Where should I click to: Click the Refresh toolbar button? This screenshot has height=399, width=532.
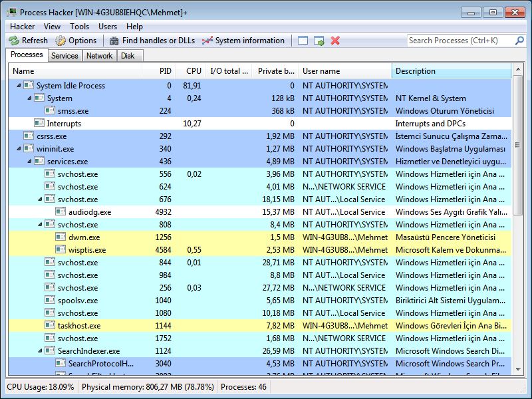[x=28, y=41]
